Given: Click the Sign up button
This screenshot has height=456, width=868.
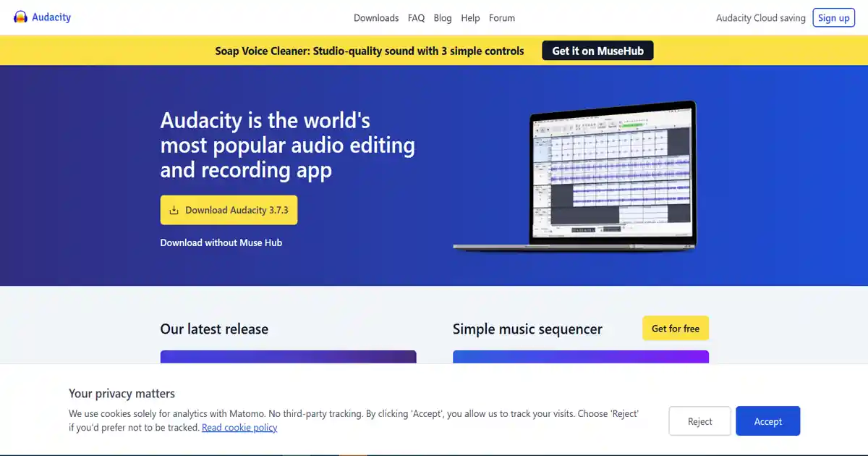Looking at the screenshot, I should (834, 18).
